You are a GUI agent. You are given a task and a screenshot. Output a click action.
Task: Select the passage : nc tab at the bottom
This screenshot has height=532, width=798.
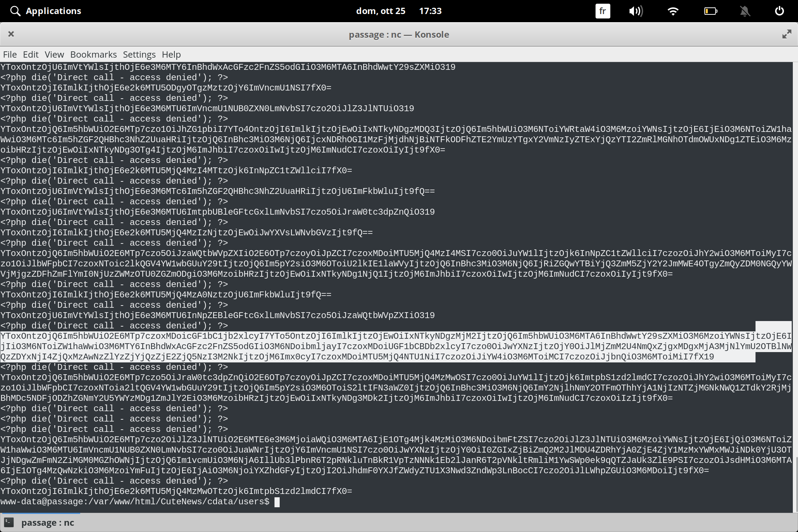[x=48, y=522]
